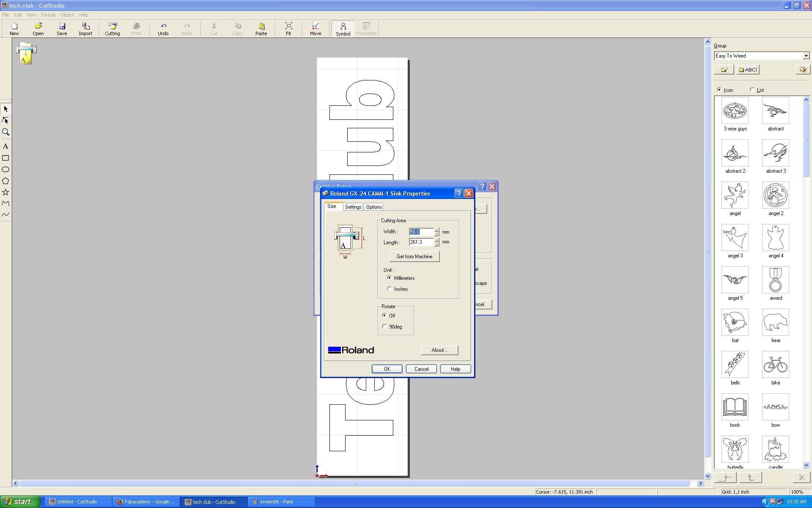This screenshot has height=508, width=812.
Task: Select the Star shape tool
Action: pyautogui.click(x=5, y=192)
